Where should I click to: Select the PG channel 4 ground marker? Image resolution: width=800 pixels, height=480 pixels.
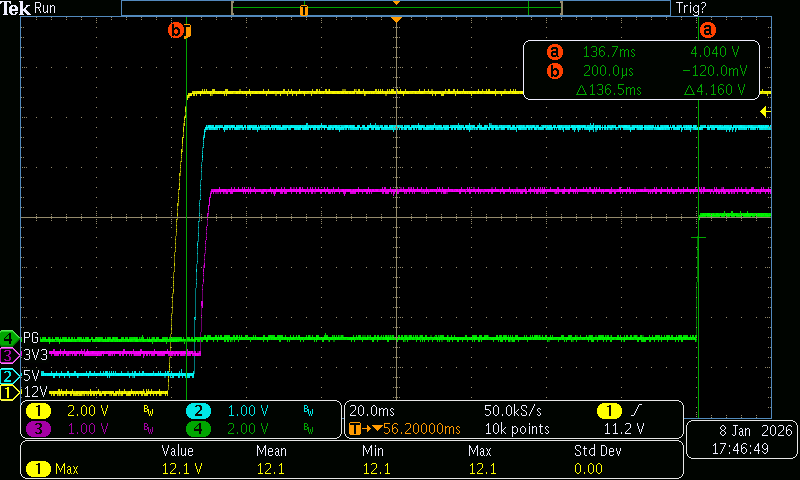tap(9, 337)
